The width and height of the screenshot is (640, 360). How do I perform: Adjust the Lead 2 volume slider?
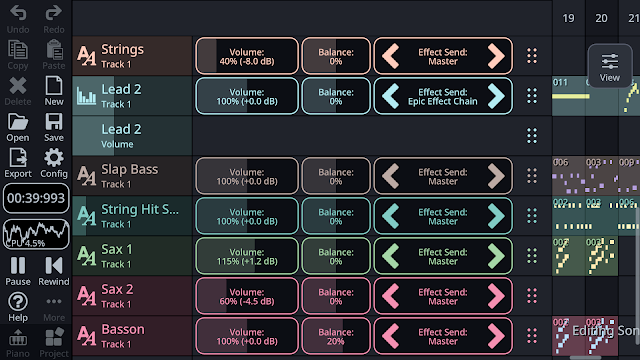coord(247,96)
